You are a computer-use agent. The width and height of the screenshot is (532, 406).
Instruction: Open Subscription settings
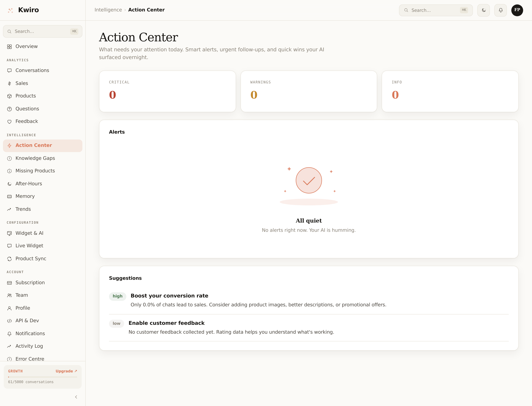(43, 283)
